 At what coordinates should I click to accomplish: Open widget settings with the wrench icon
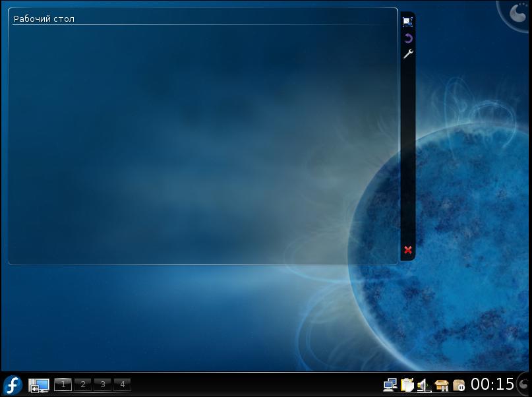[408, 54]
